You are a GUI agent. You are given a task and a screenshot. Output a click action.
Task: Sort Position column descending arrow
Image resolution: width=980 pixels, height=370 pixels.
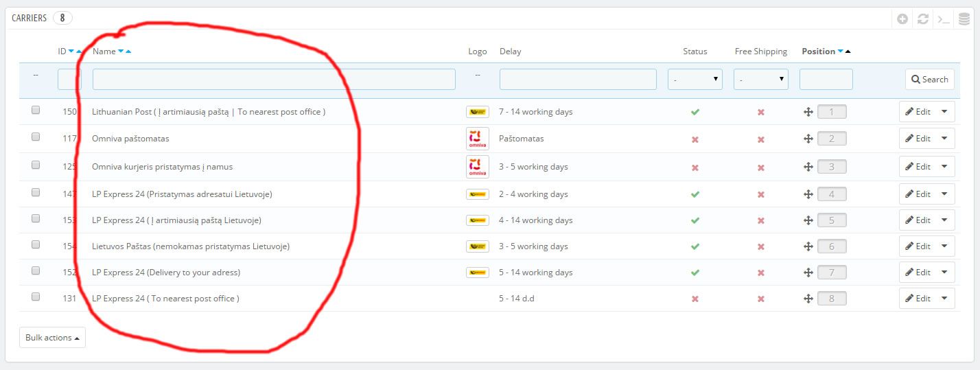tap(841, 51)
